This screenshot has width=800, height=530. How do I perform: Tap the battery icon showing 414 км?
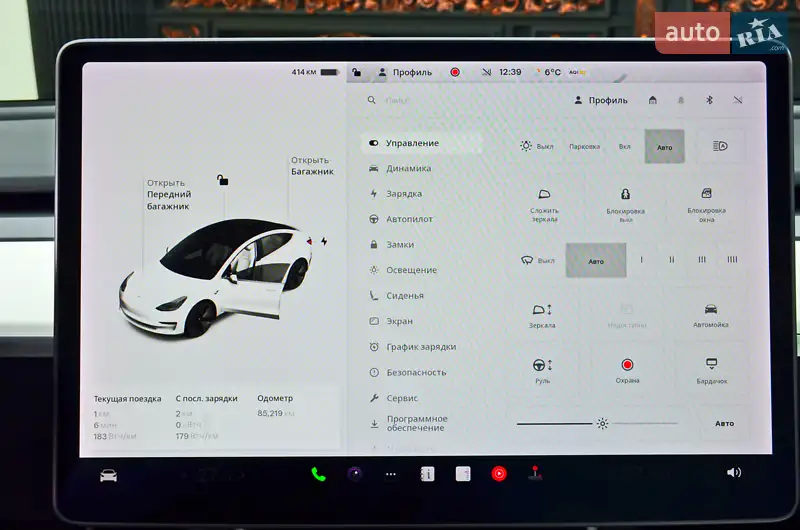coord(329,72)
